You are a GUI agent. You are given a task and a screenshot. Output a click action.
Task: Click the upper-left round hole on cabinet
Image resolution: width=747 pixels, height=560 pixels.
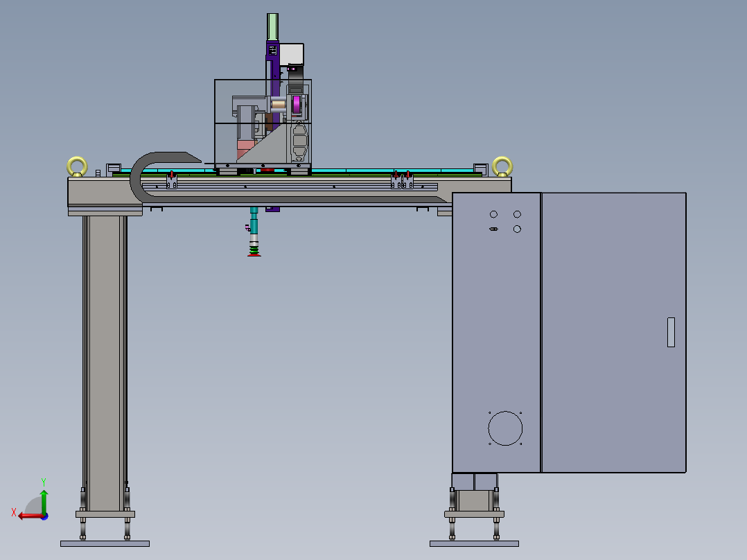pos(493,214)
